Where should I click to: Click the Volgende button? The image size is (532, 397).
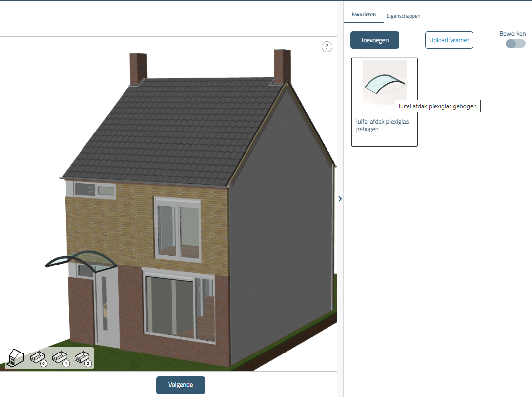coord(180,385)
